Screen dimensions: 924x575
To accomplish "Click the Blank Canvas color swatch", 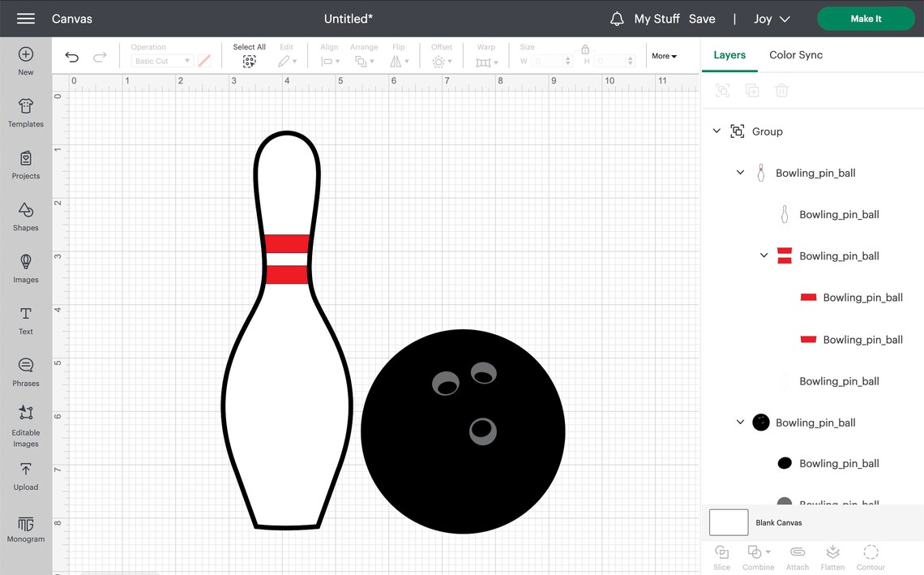I will point(728,522).
